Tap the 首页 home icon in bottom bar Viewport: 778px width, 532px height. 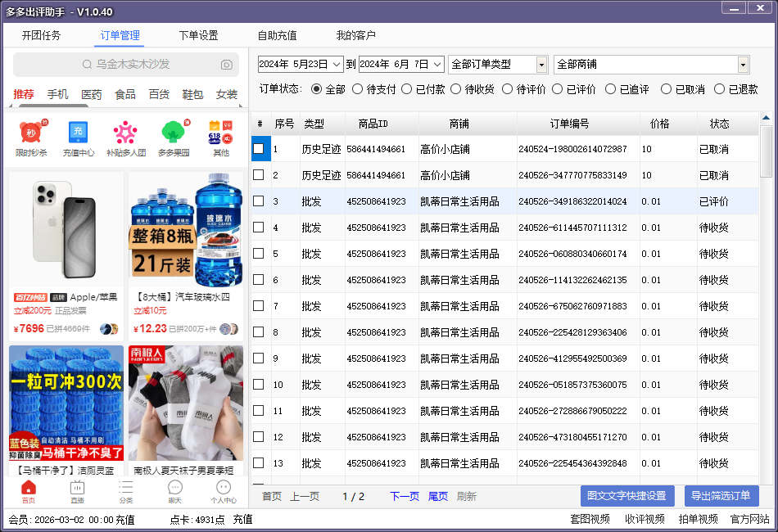click(x=29, y=491)
